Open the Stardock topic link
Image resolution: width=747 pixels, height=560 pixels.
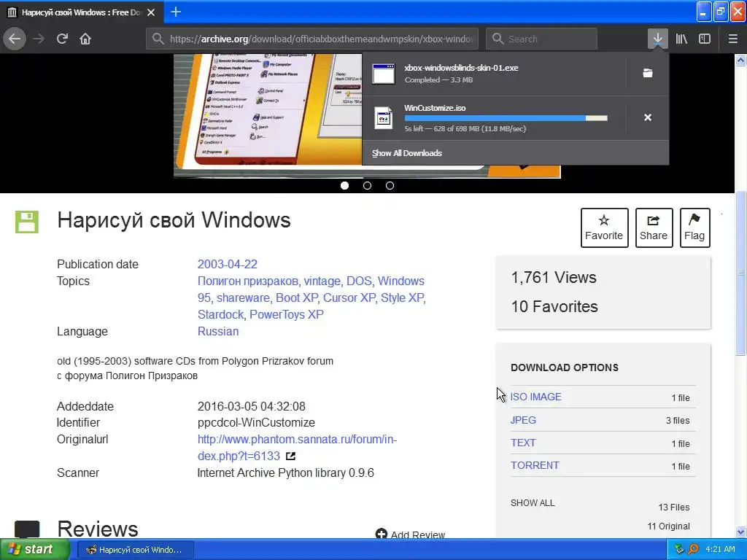pyautogui.click(x=220, y=314)
